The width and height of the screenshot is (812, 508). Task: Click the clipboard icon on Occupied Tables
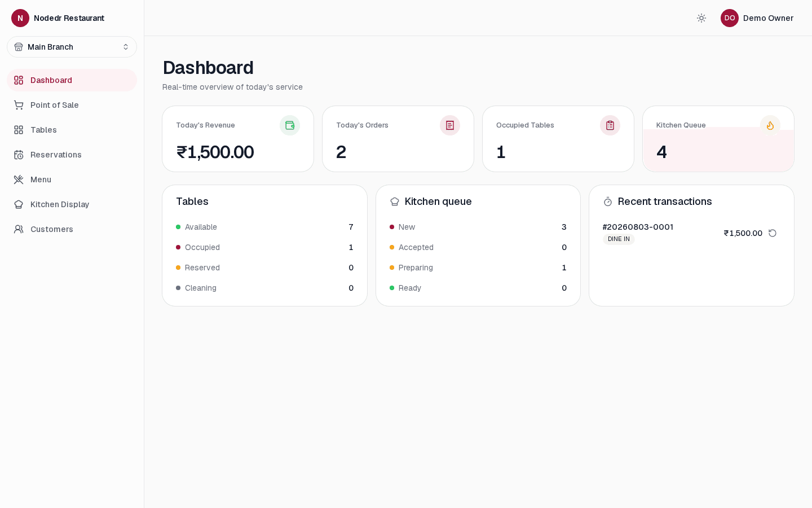click(x=610, y=125)
